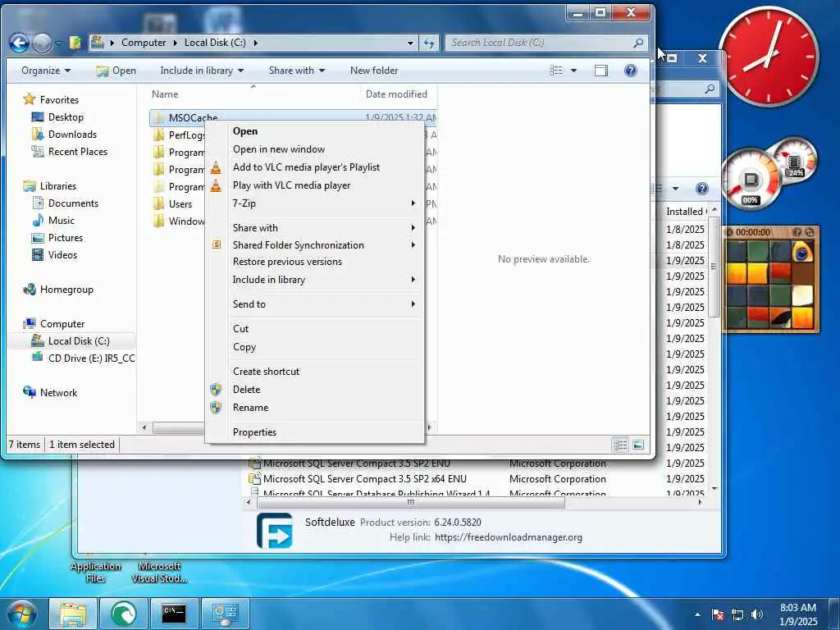Show hidden tray icons arrow
840x630 pixels.
[x=697, y=615]
